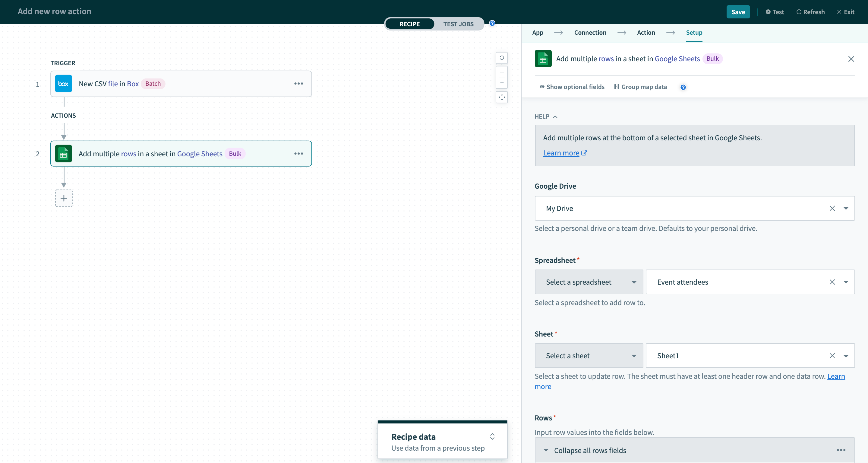Clear the Event attendees selection
Screen dimensions: 868x463
tap(832, 282)
